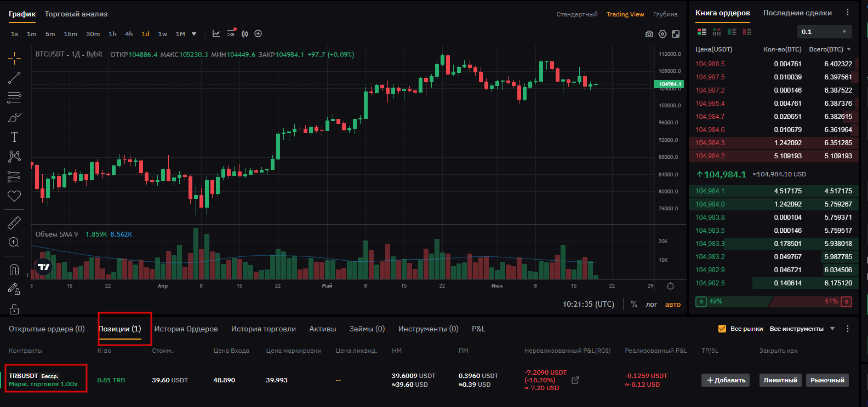Click the '+ Добавить' TP/SL button
Image resolution: width=868 pixels, height=407 pixels.
point(727,380)
